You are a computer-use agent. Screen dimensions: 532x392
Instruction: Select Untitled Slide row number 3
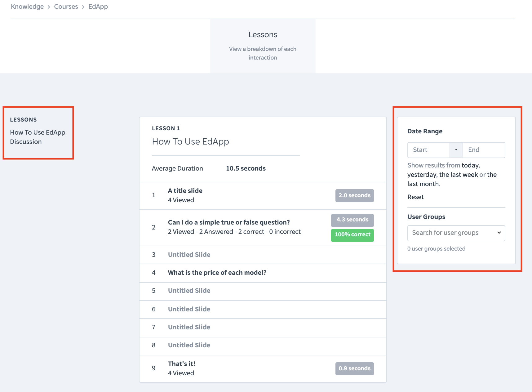tap(263, 255)
